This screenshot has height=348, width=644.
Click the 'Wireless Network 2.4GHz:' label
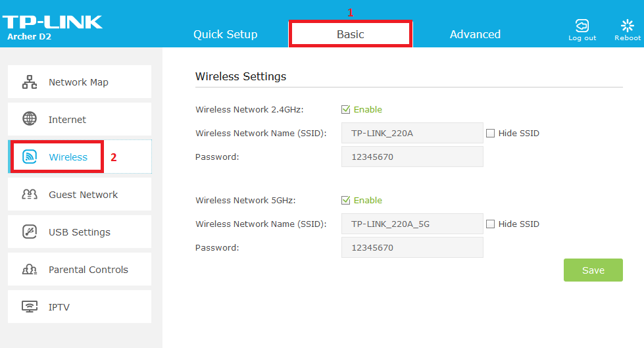click(x=249, y=109)
